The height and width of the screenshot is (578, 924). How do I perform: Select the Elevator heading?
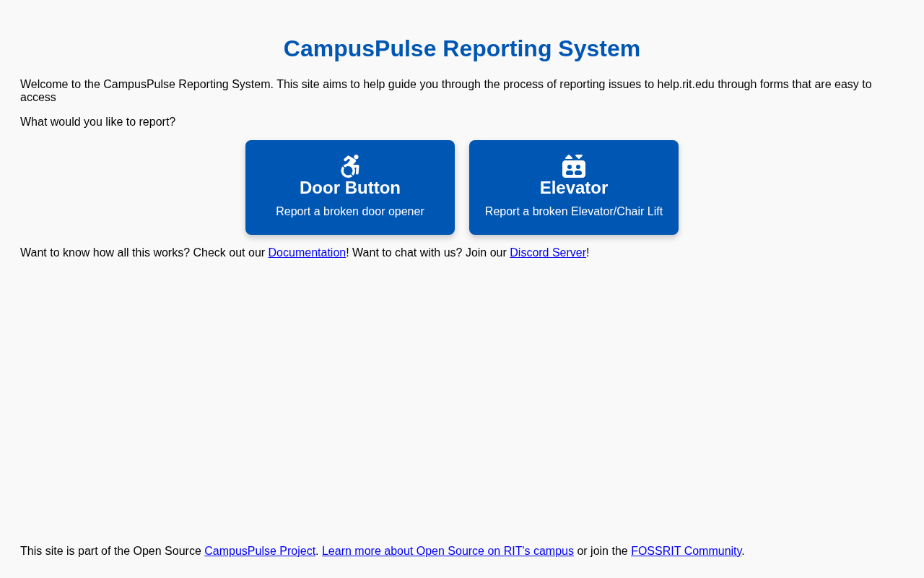pos(574,188)
